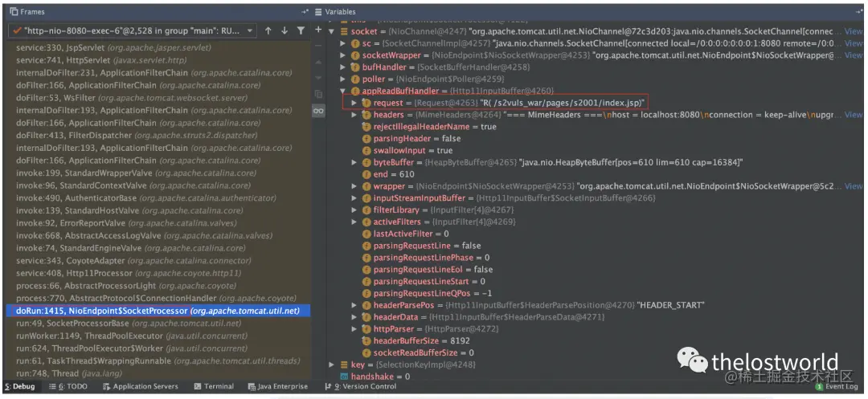Viewport: 868px width, 399px height.
Task: Select frame invoke:668, AbstractAccessLogValve
Action: (158, 235)
